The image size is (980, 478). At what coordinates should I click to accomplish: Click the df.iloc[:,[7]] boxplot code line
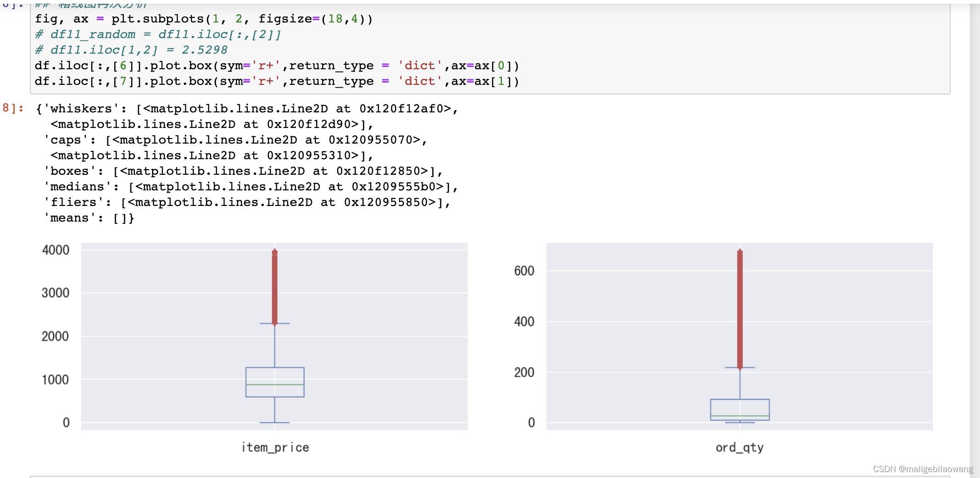(x=277, y=81)
